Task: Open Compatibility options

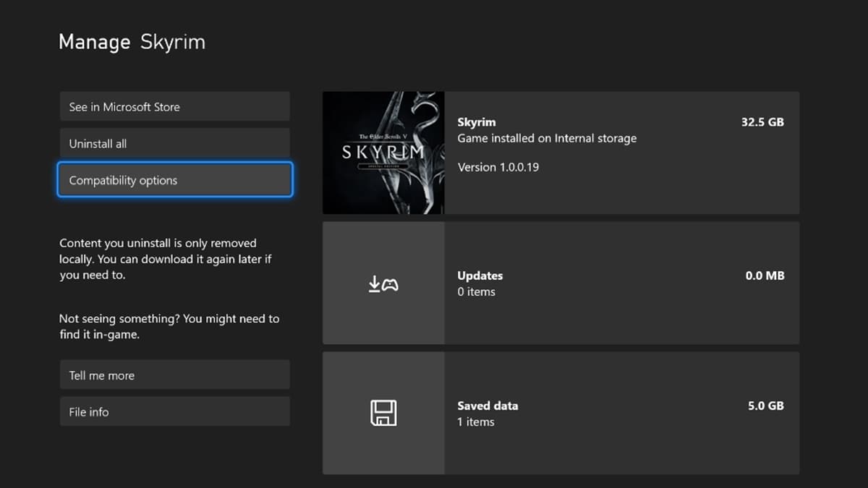Action: click(174, 179)
